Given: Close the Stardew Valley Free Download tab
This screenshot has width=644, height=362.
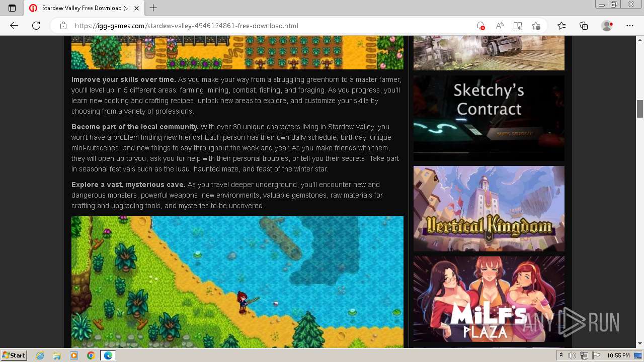Looking at the screenshot, I should (136, 8).
